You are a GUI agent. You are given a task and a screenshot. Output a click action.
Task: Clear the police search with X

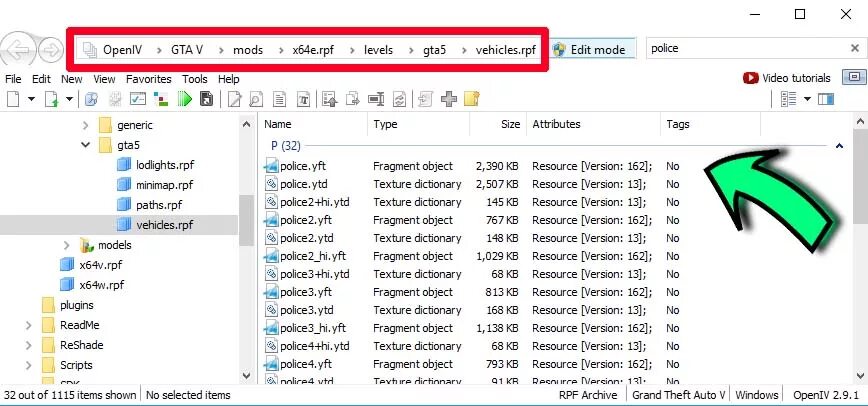(855, 49)
